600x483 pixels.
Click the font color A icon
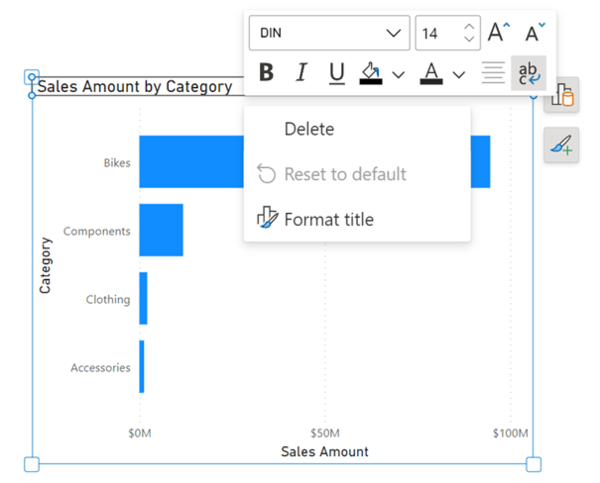(431, 73)
